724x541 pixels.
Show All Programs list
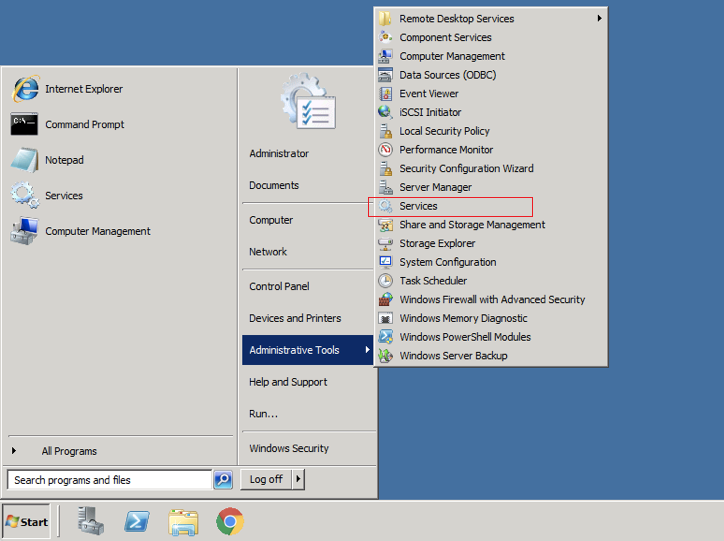69,451
